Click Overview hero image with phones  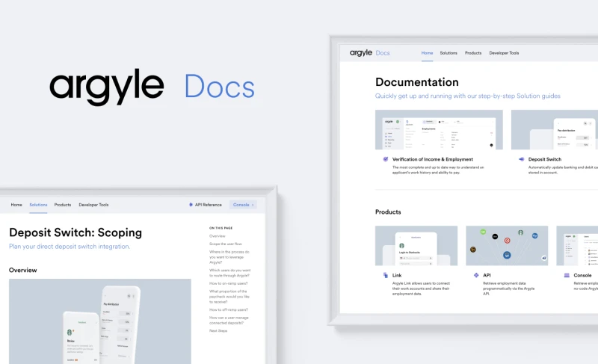pyautogui.click(x=100, y=321)
